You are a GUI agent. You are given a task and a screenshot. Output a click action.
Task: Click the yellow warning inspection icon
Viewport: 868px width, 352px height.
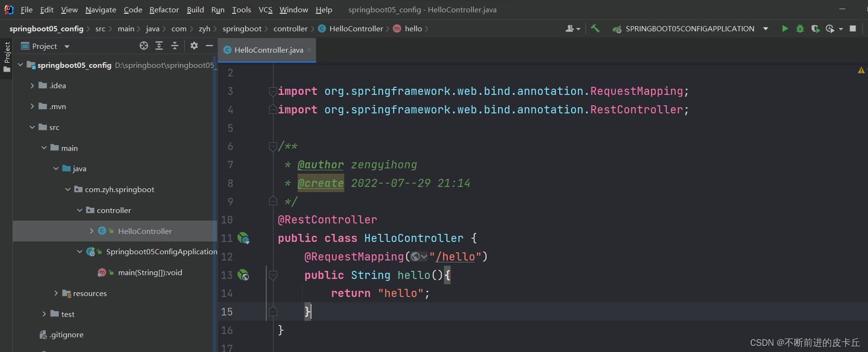pyautogui.click(x=861, y=70)
